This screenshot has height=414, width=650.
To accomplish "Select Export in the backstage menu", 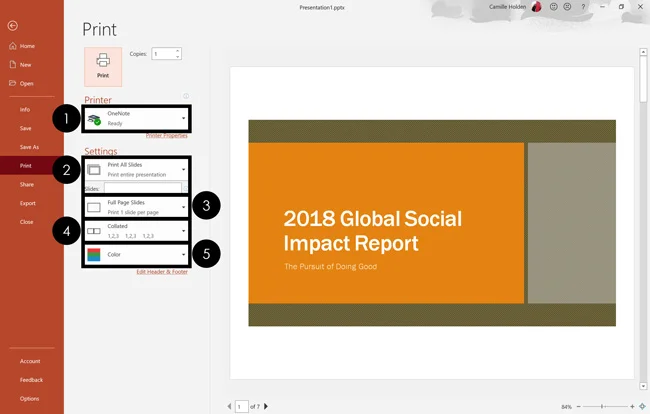I will [x=28, y=203].
